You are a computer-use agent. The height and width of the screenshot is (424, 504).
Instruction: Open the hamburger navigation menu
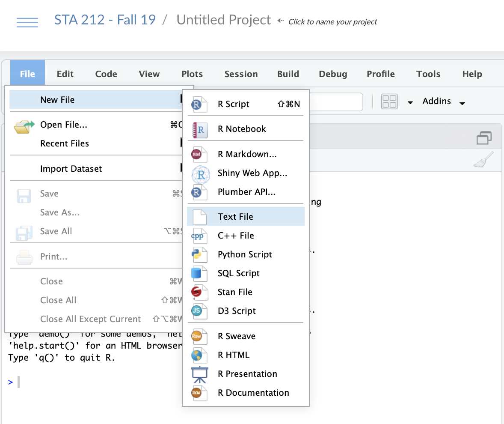[x=27, y=22]
